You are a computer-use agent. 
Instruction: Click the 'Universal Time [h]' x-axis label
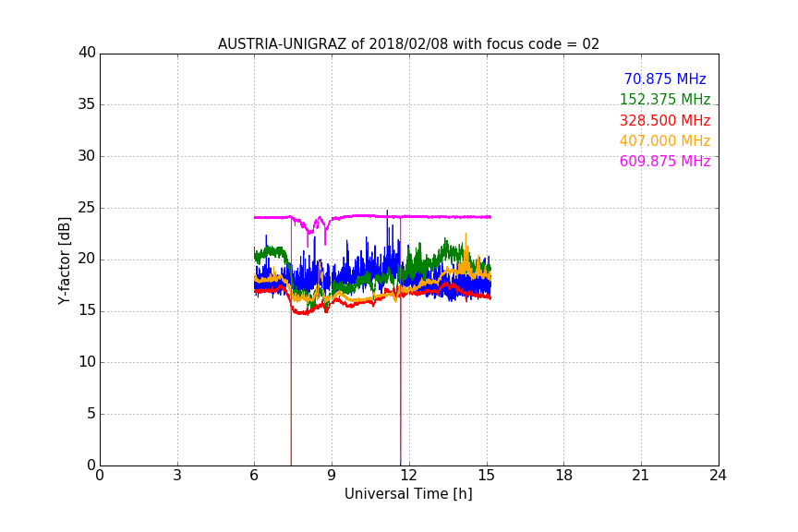(408, 494)
